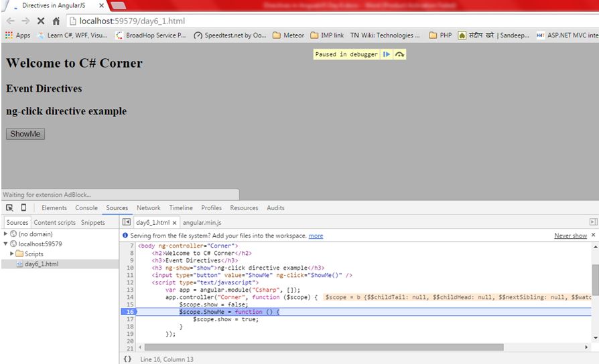Collapse the localhost:59579 tree node
The width and height of the screenshot is (599, 364).
tap(6, 244)
